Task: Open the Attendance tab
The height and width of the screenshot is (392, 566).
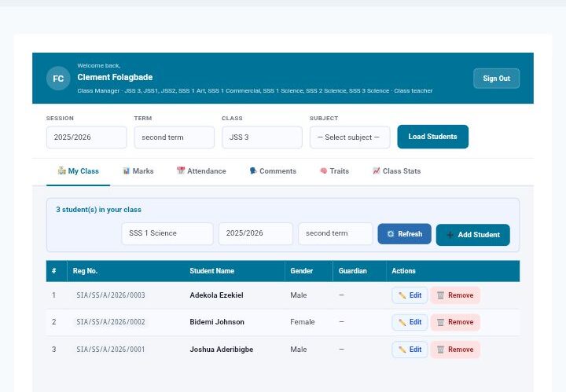Action: tap(201, 171)
